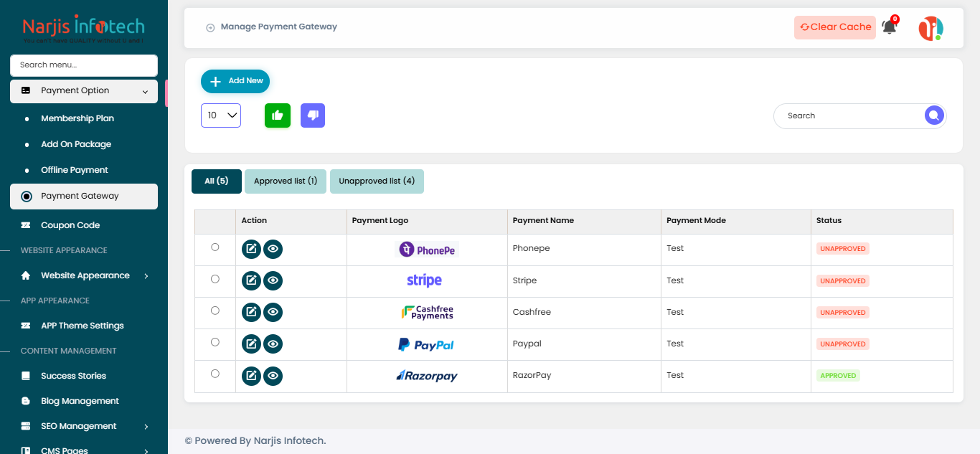Open the user profile avatar
Viewport: 980px width, 454px height.
pyautogui.click(x=931, y=28)
